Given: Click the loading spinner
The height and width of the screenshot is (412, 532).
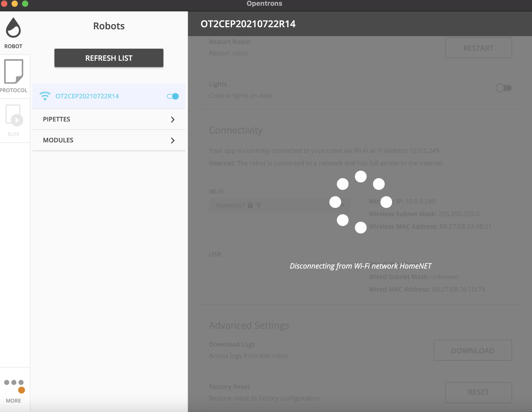Looking at the screenshot, I should pyautogui.click(x=361, y=202).
